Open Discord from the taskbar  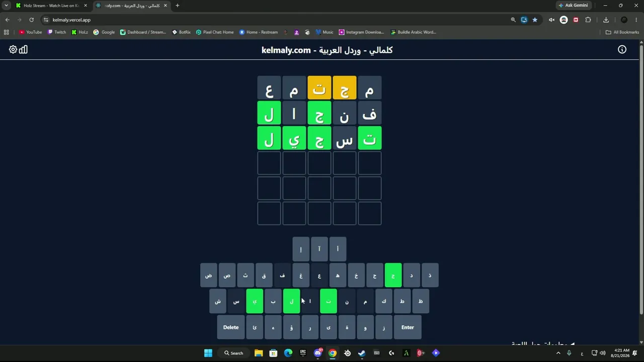tap(317, 353)
